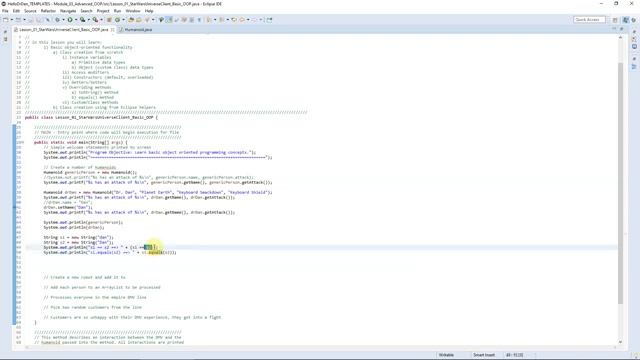Select the Lesson_01_StarWarsUniverseClient_Basic_OOP.java tab
The image size is (640, 360).
point(63,29)
